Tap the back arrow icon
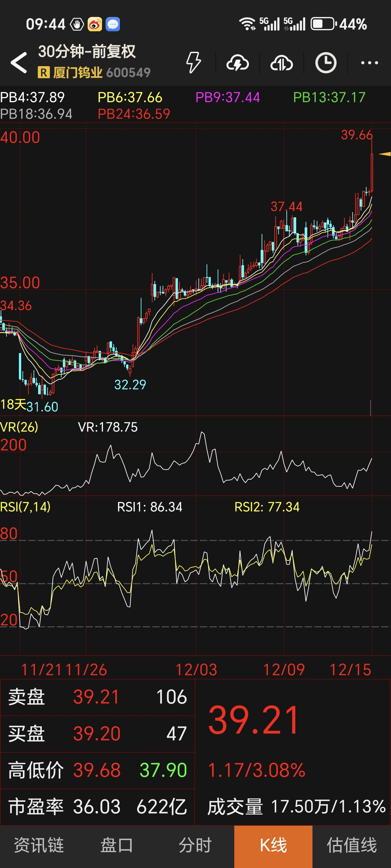 point(19,62)
